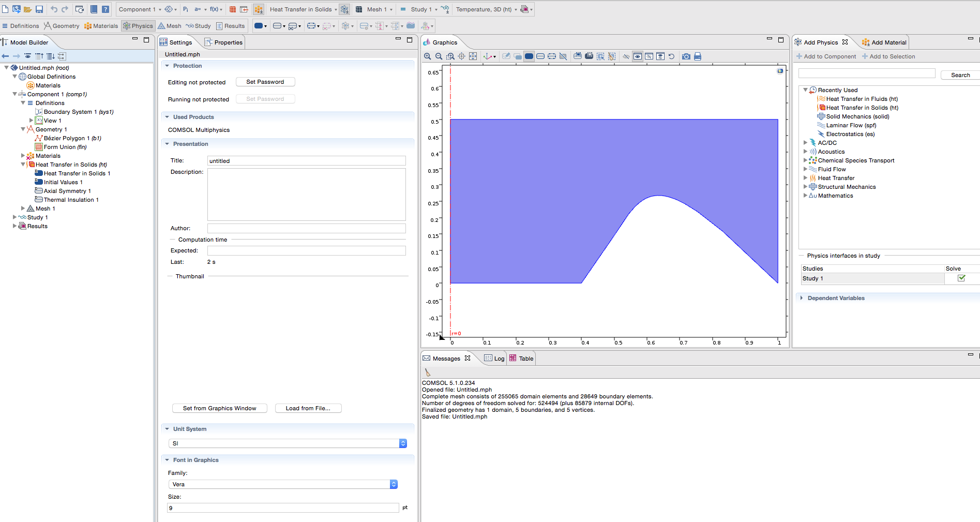Image resolution: width=980 pixels, height=522 pixels.
Task: Take a snapshot with the camera icon
Action: pyautogui.click(x=686, y=56)
